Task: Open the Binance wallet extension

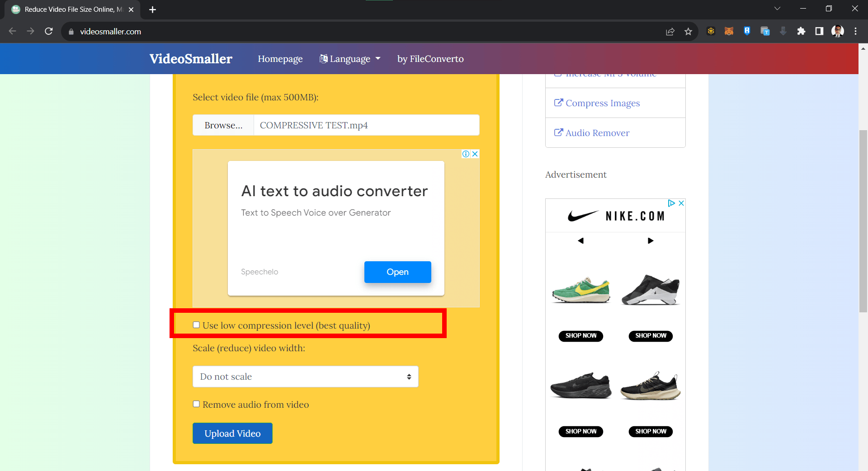Action: coord(711,31)
